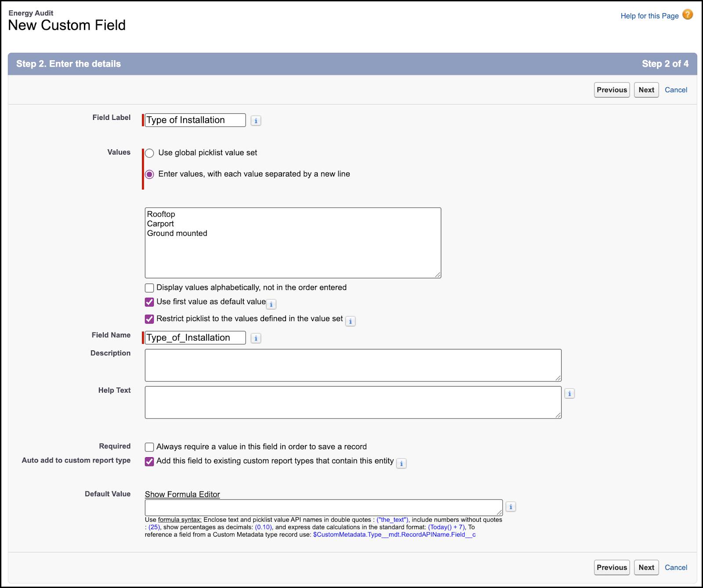Open the formula syntax help link
This screenshot has width=703, height=588.
pos(180,519)
